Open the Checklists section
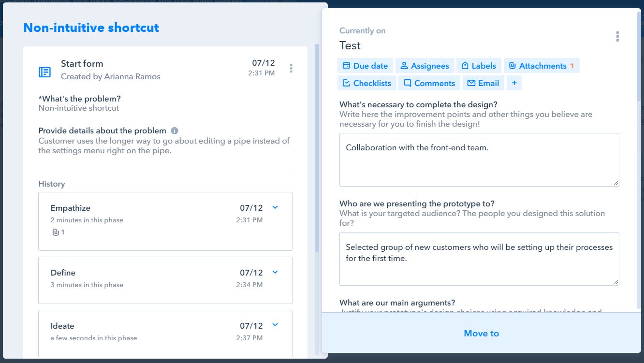644x363 pixels. click(367, 83)
